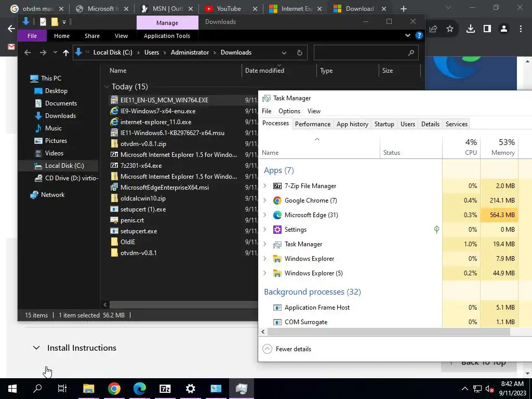
Task: Collapse the Install Instructions section
Action: 36,348
